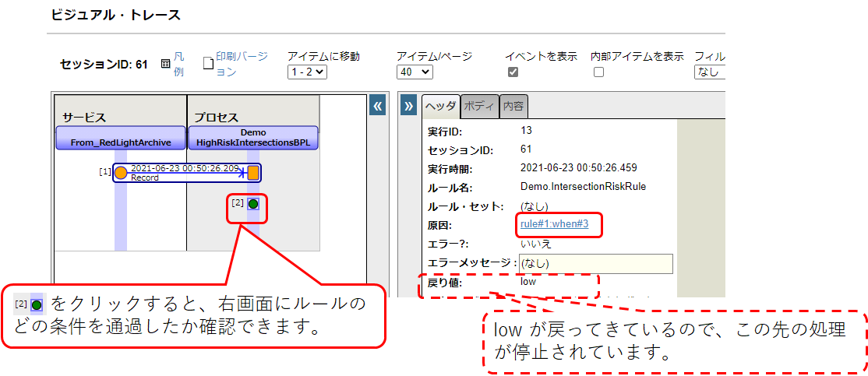The image size is (868, 376).
Task: Click the legend grid icon beside 凡例
Action: (165, 64)
